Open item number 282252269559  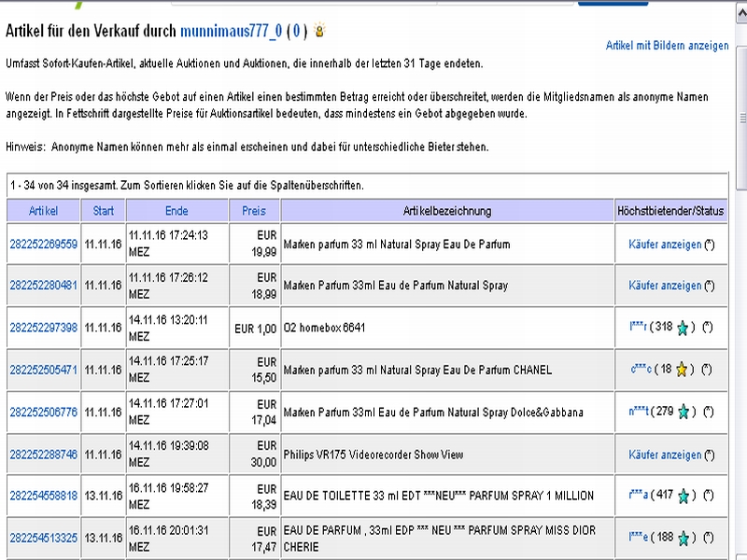pos(43,245)
